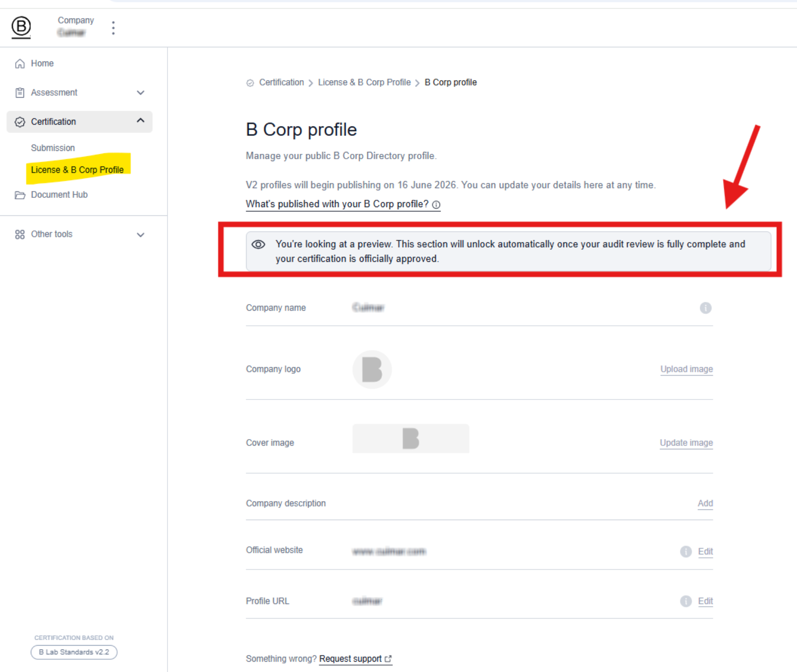Click the Profile URL field label
The height and width of the screenshot is (672, 797).
[268, 601]
